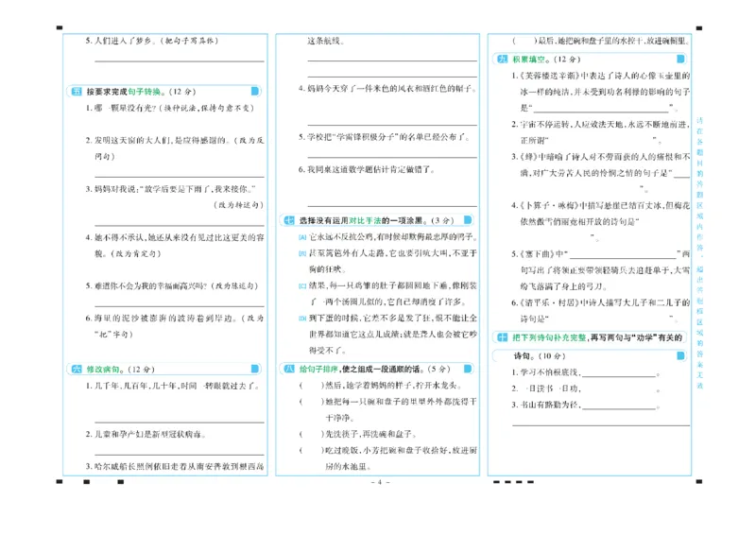Click the header text 积累填空。(12 分)
The image size is (756, 535).
click(x=546, y=59)
